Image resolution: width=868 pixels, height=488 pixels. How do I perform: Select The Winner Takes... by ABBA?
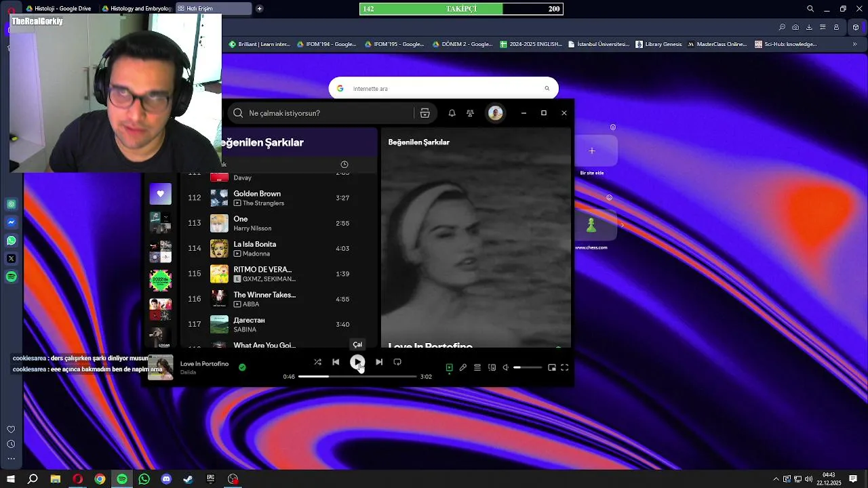[x=278, y=299]
